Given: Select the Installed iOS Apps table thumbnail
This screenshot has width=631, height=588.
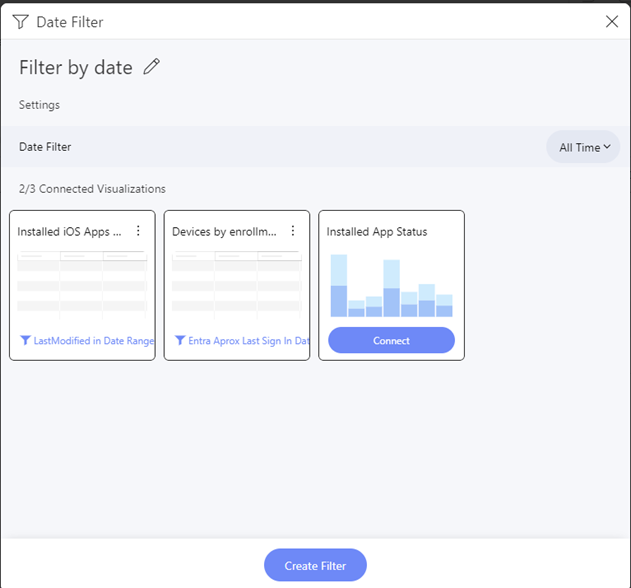Looking at the screenshot, I should pyautogui.click(x=82, y=285).
